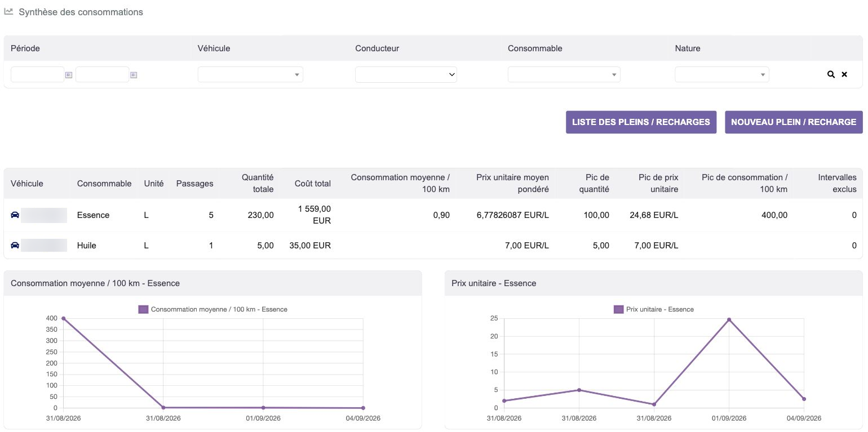Open Liste des pleins / recharges
Screen dimensions: 868x432
click(x=641, y=122)
